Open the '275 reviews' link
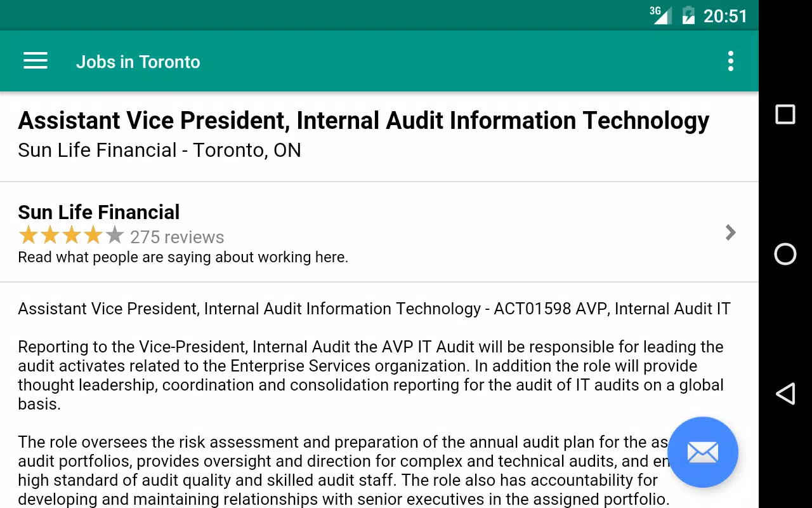This screenshot has height=508, width=812. (177, 237)
